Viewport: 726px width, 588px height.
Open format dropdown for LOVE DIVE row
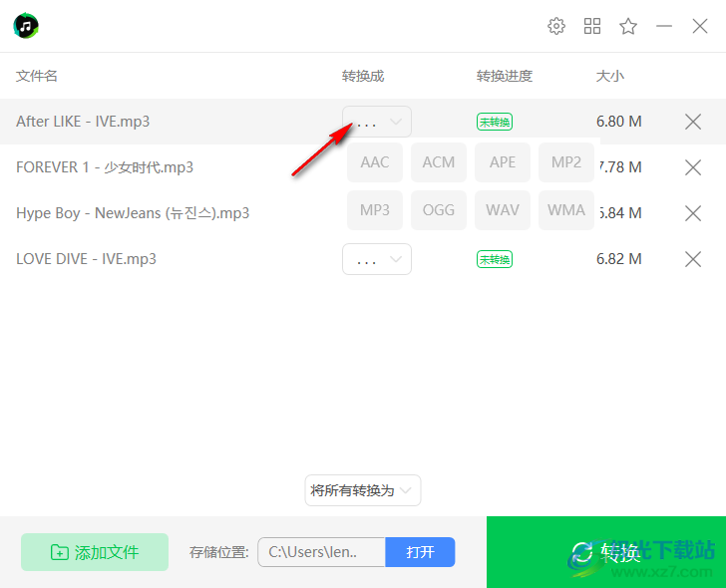click(377, 259)
